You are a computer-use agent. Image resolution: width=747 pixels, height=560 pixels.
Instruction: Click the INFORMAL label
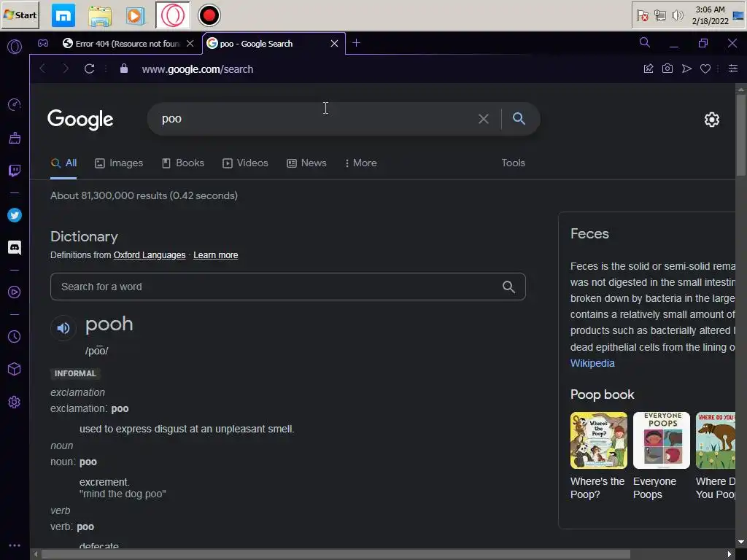(x=75, y=374)
